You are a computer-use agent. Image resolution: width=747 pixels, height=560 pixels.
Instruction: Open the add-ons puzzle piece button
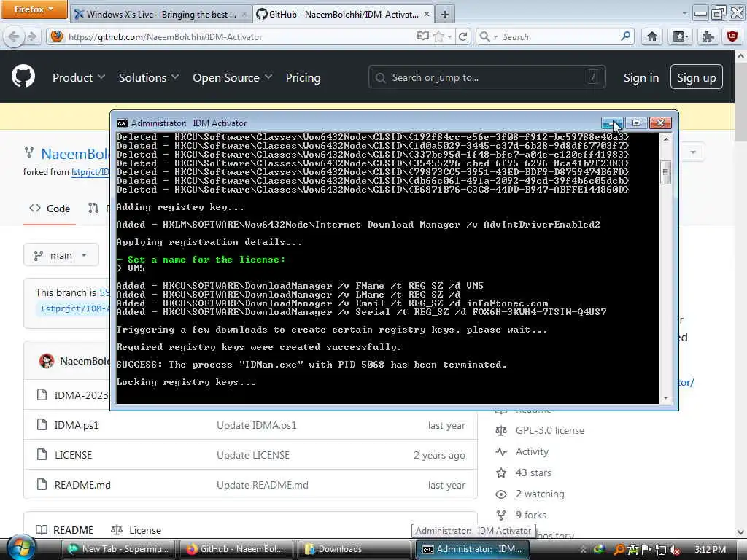point(708,36)
